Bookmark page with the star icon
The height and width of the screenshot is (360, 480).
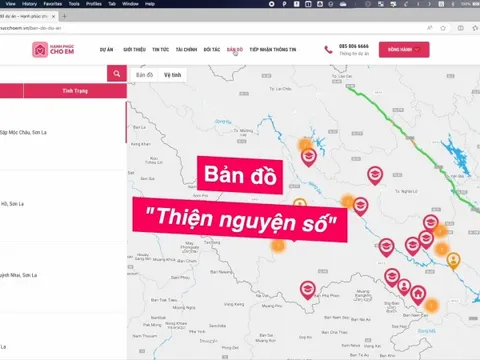[x=443, y=28]
